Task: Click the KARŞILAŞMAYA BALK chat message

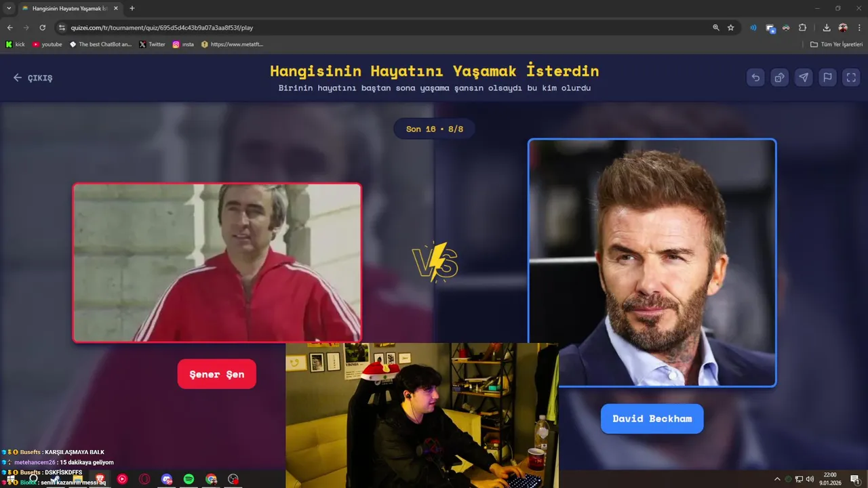Action: click(x=53, y=452)
